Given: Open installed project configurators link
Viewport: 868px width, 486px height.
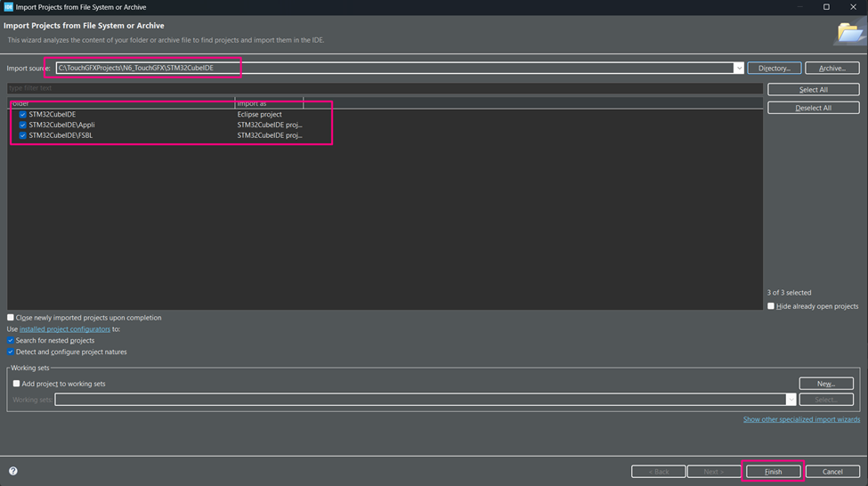Looking at the screenshot, I should tap(65, 329).
